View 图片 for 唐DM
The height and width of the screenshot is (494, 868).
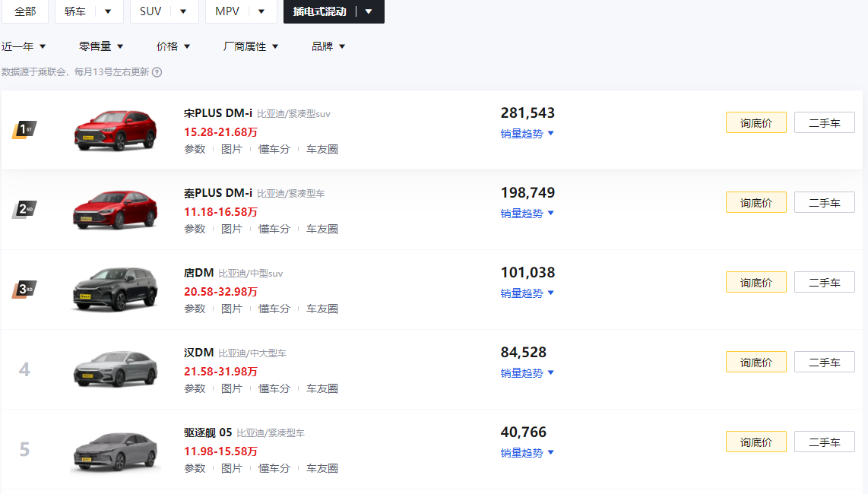pyautogui.click(x=231, y=309)
